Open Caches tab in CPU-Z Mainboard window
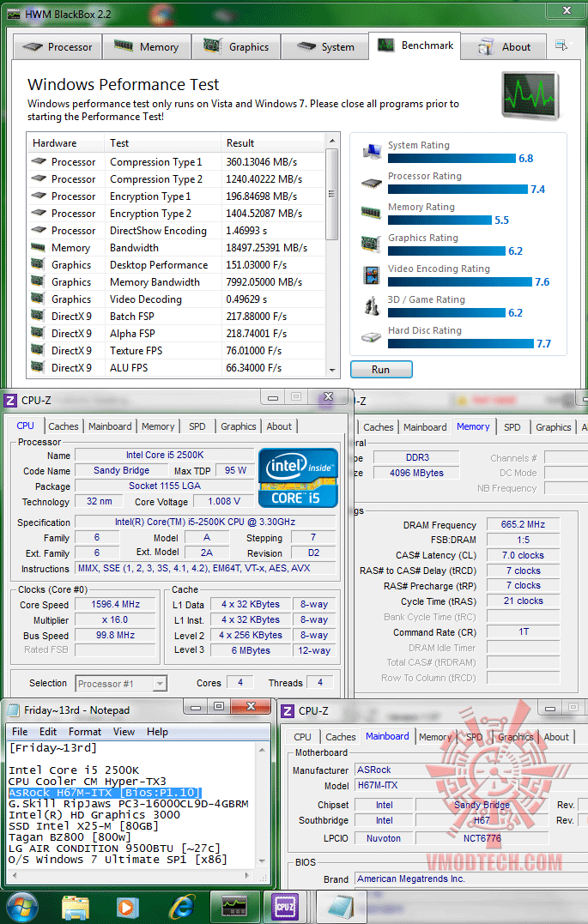The width and height of the screenshot is (588, 924). pyautogui.click(x=340, y=737)
